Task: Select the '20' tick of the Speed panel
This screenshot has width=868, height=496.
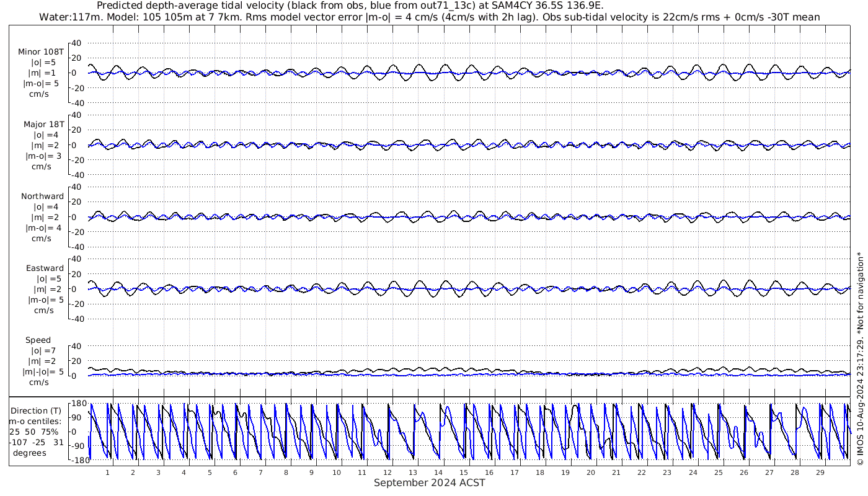Action: (x=77, y=361)
